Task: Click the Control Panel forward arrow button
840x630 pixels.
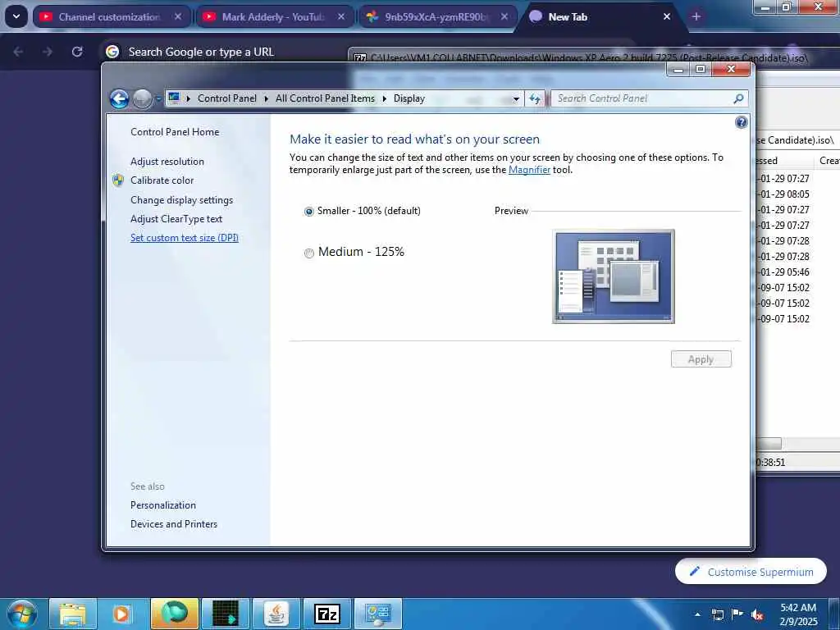Action: tap(142, 98)
